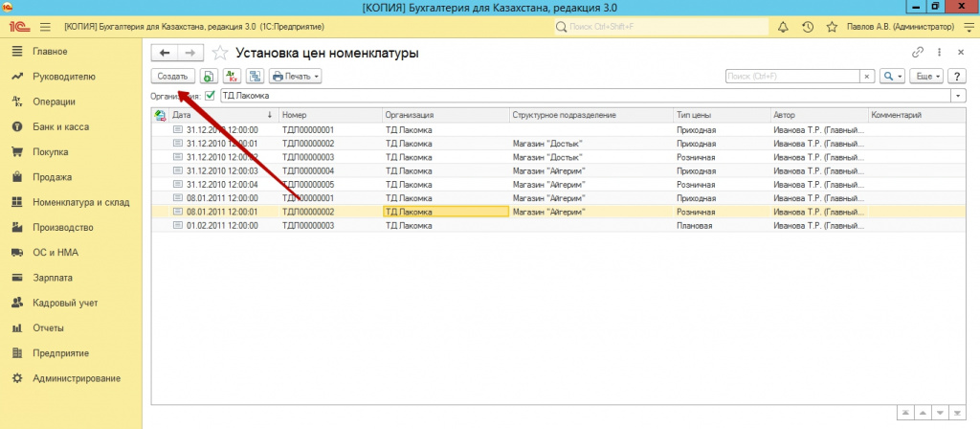The height and width of the screenshot is (429, 980).
Task: Sort by the Дата column header
Action: click(x=223, y=115)
